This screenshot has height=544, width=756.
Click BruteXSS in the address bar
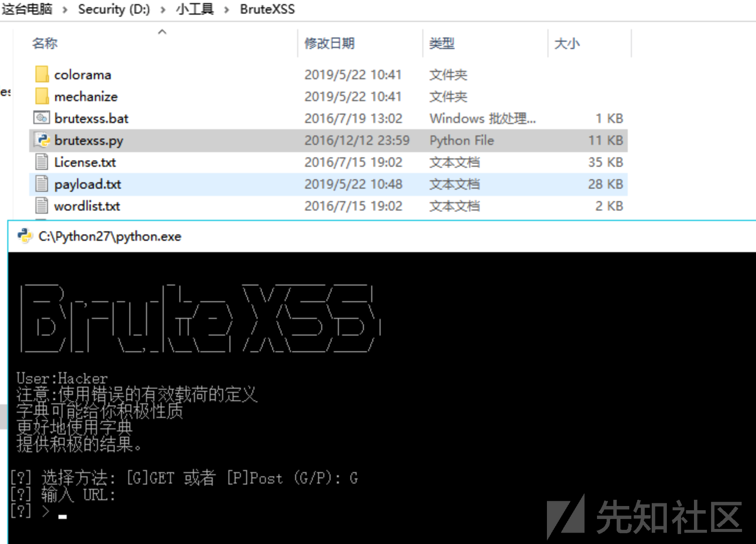coord(267,9)
